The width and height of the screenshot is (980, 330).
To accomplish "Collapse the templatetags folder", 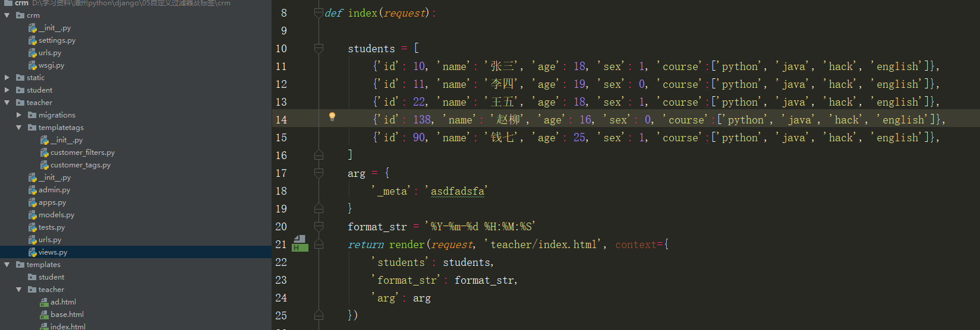I will pyautogui.click(x=19, y=128).
